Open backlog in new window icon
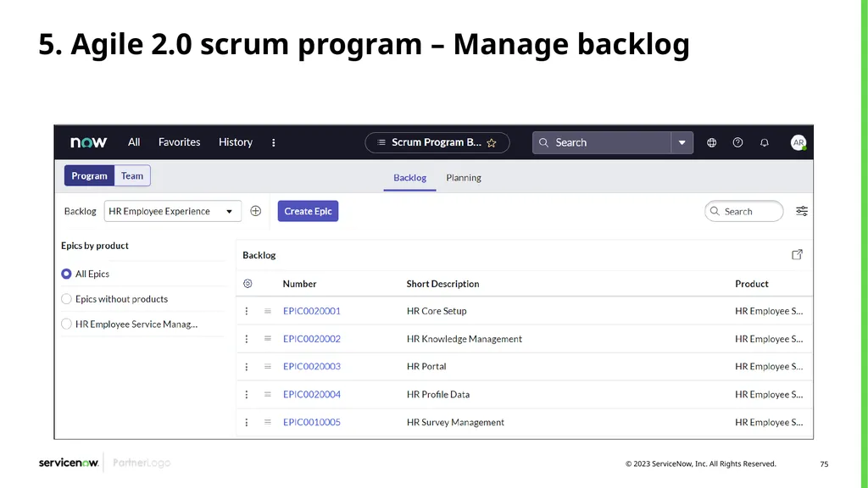This screenshot has width=868, height=488. pyautogui.click(x=797, y=254)
